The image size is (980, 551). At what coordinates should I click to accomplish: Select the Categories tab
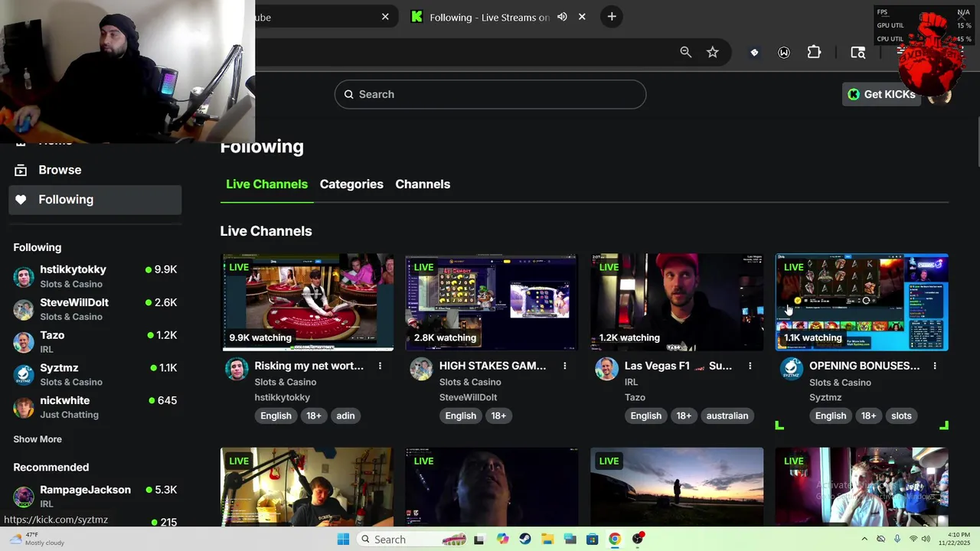point(351,184)
